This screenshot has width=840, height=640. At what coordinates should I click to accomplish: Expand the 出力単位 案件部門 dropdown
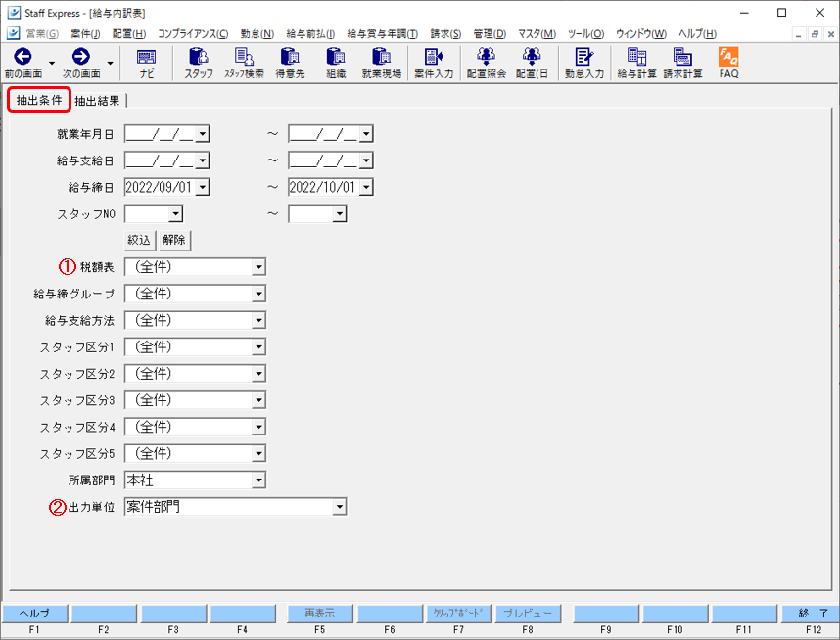click(x=340, y=507)
